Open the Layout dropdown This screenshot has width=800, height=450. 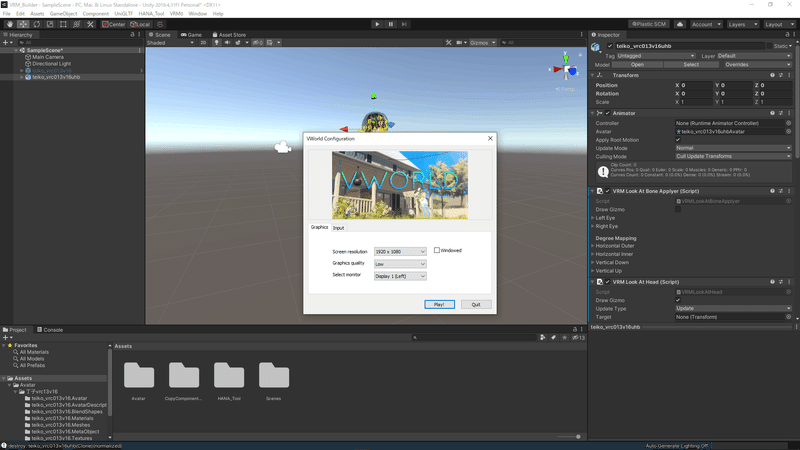click(x=779, y=24)
